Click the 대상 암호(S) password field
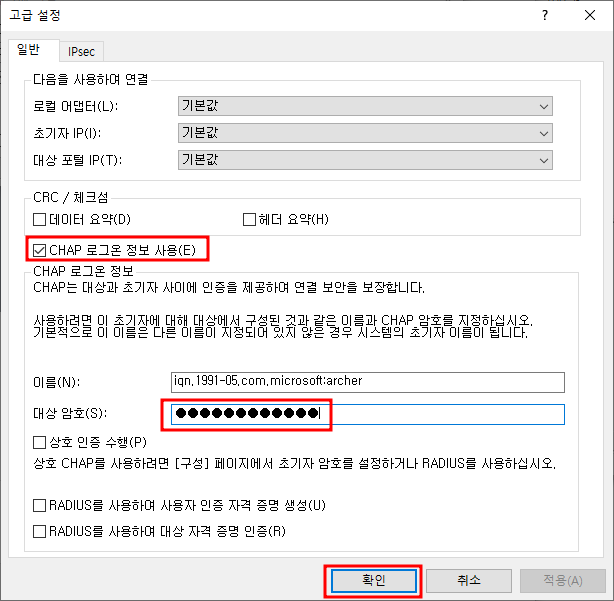The image size is (614, 601). point(368,414)
